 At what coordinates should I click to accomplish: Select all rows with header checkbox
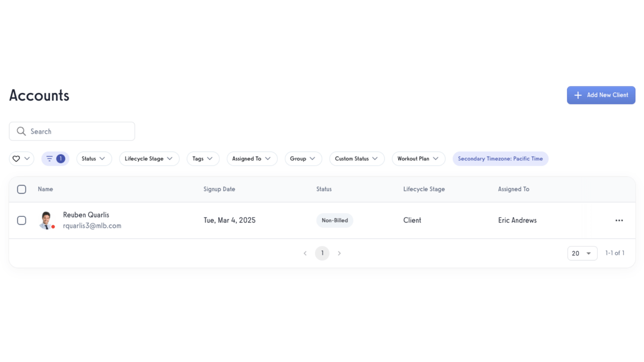coord(22,189)
